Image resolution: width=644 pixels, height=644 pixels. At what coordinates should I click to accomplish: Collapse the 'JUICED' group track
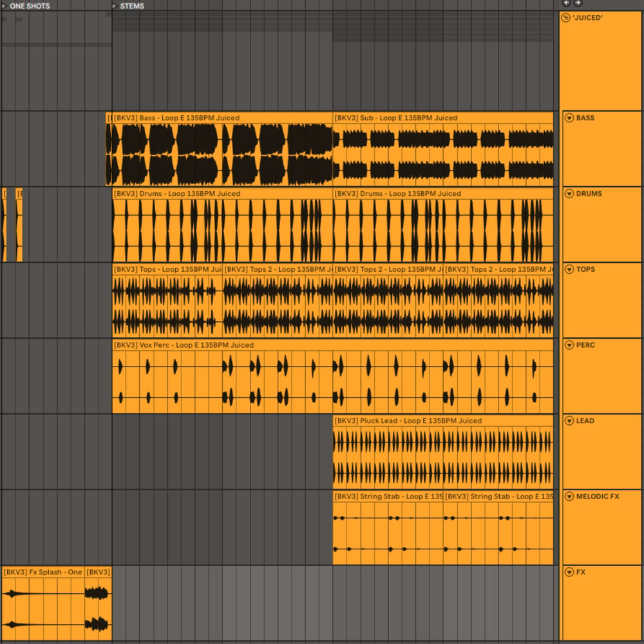565,17
